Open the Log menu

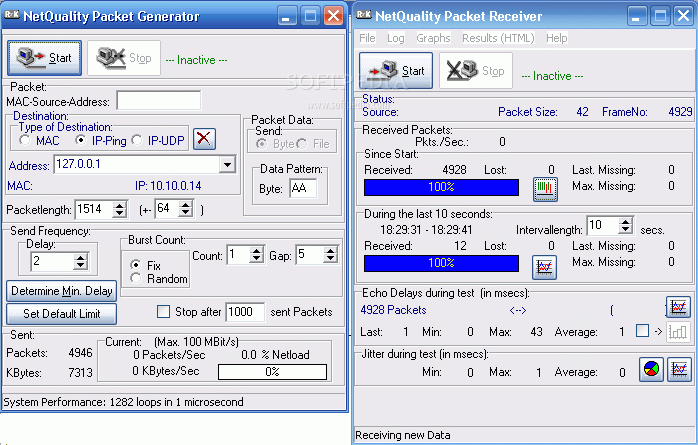pyautogui.click(x=396, y=38)
